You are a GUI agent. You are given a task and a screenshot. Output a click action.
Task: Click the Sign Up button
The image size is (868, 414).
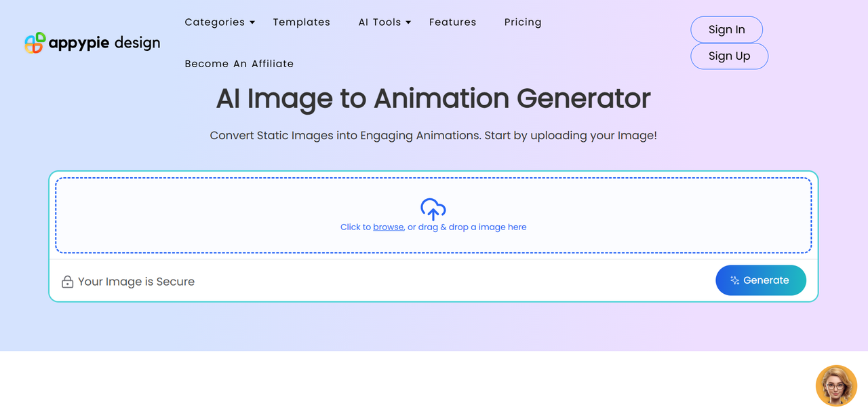pos(730,56)
